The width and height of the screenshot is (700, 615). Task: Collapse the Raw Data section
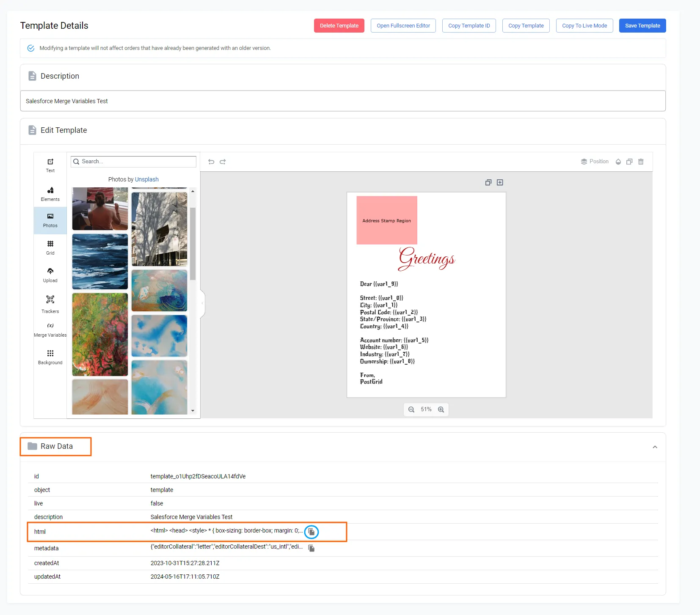[655, 447]
